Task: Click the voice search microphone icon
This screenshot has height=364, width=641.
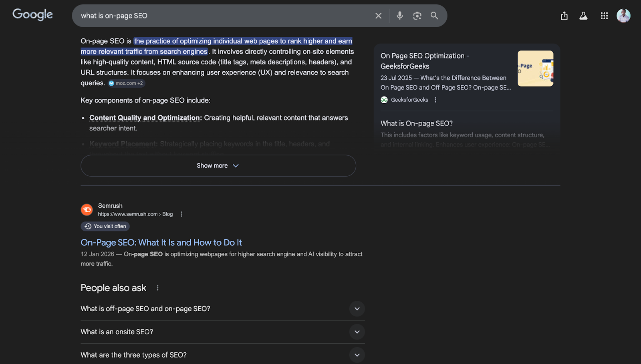Action: (x=399, y=16)
